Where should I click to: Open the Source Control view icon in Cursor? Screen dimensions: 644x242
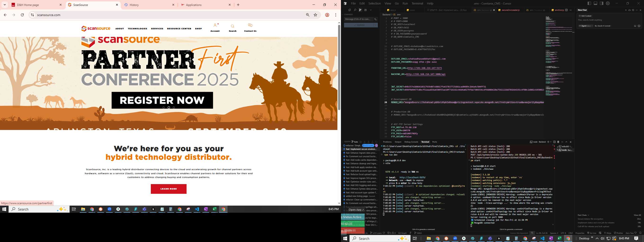coord(360,10)
